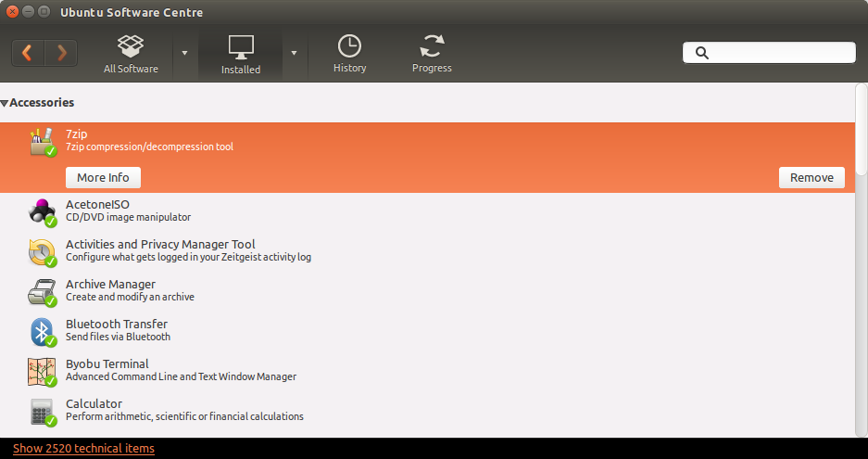This screenshot has height=459, width=868.
Task: Go back with the left arrow button
Action: coord(28,53)
